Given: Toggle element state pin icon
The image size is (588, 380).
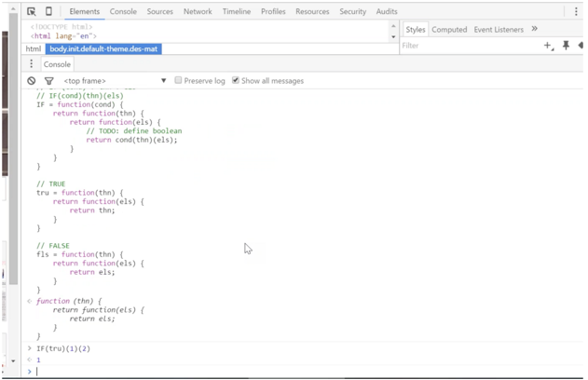Looking at the screenshot, I should (566, 46).
